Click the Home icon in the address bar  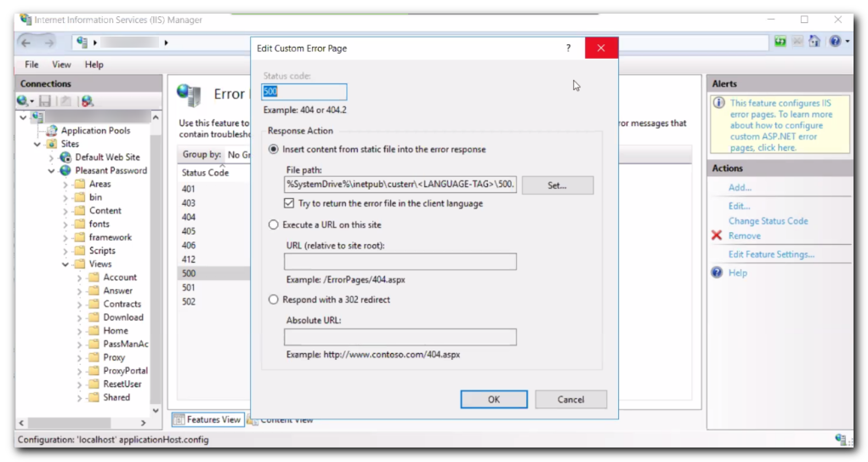(x=814, y=42)
